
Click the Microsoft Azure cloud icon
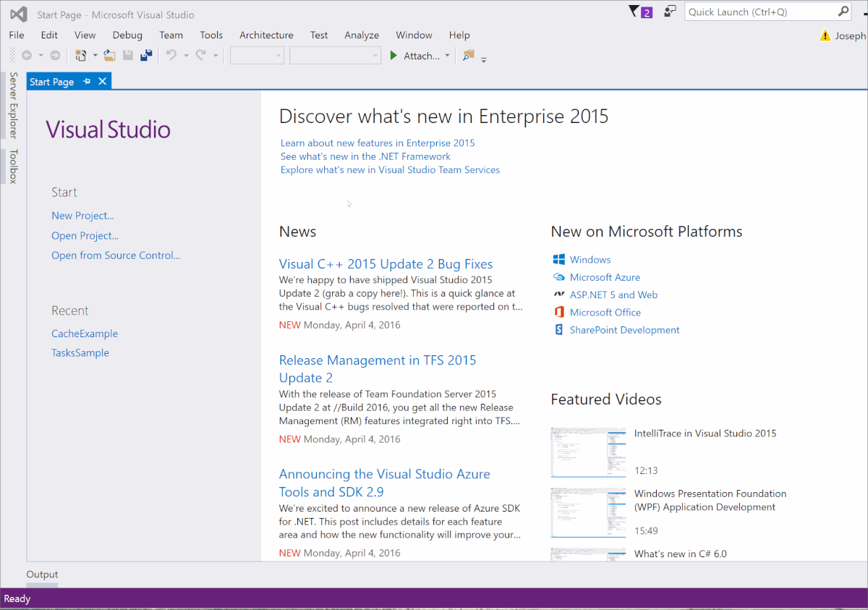tap(559, 277)
